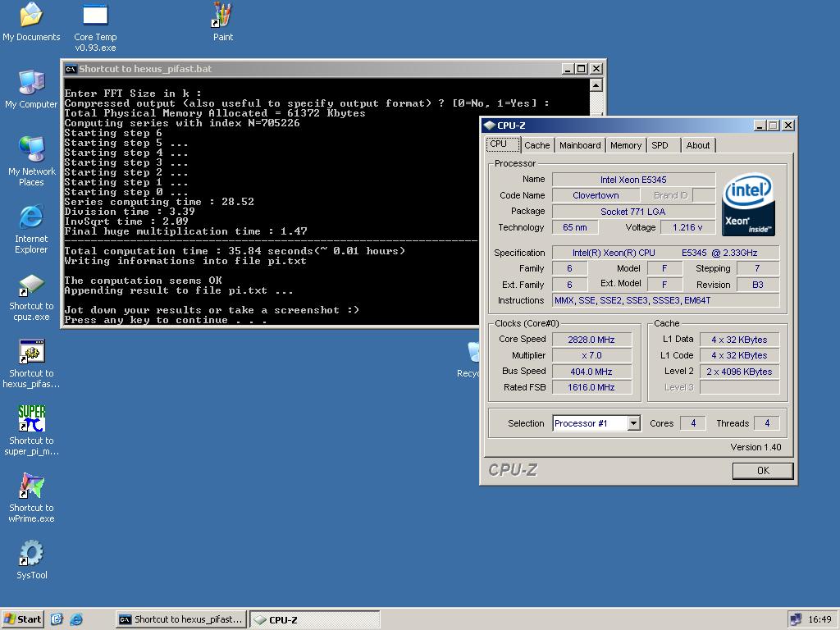
Task: Click total computation time 35.84 seconds line
Action: tap(235, 251)
